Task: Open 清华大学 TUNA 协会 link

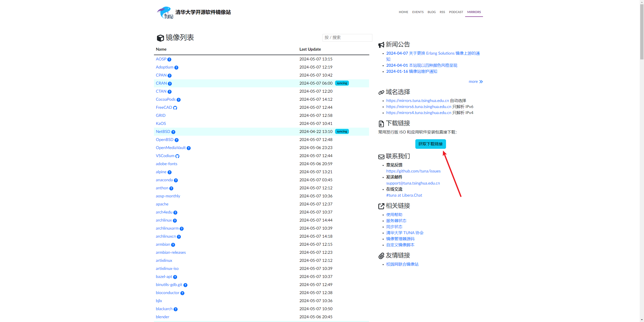Action: tap(405, 233)
